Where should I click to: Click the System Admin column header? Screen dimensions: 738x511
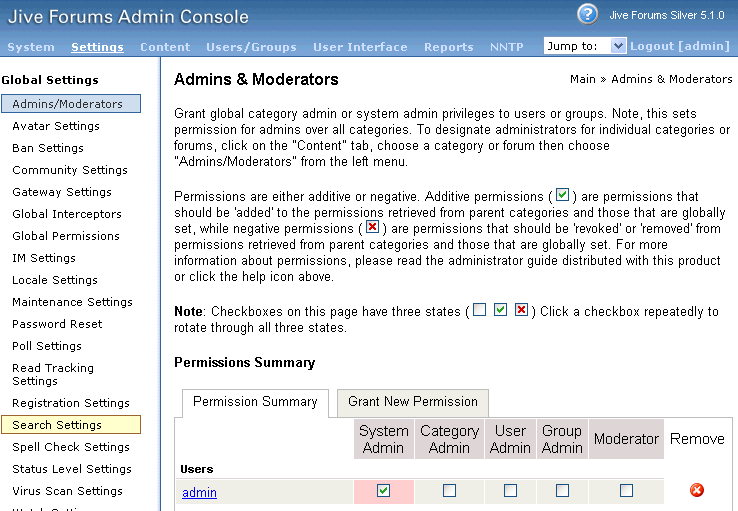click(x=384, y=439)
